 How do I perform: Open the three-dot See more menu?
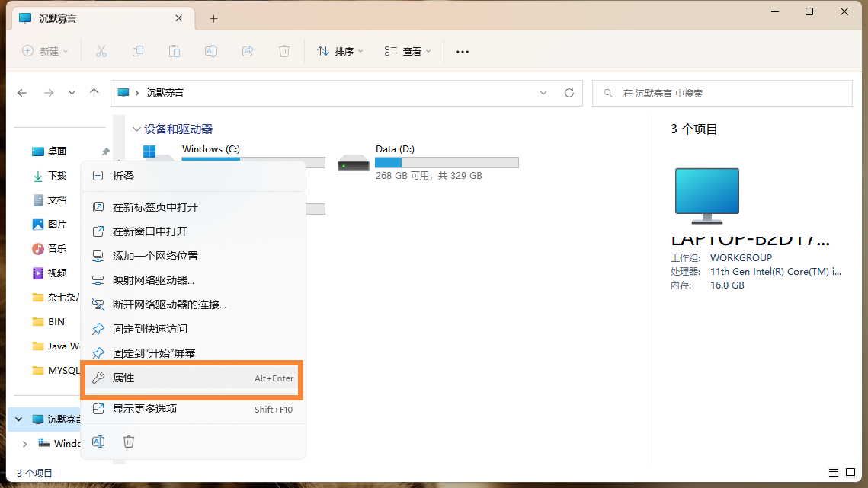tap(463, 52)
